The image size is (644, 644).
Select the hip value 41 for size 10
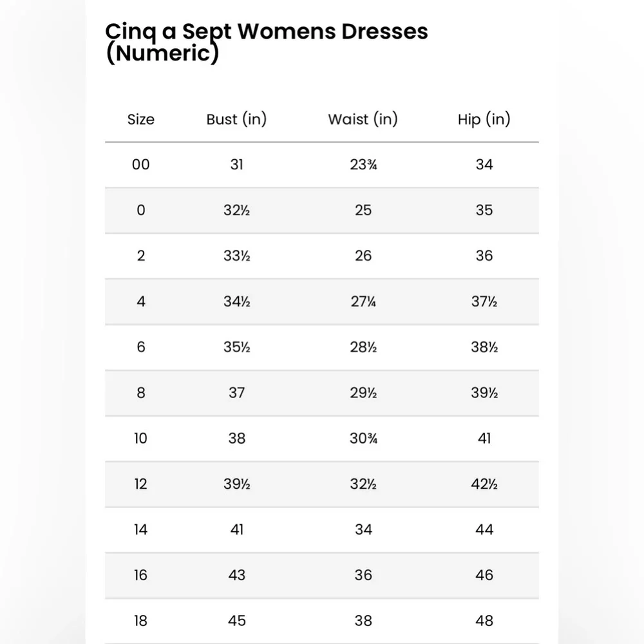point(484,439)
